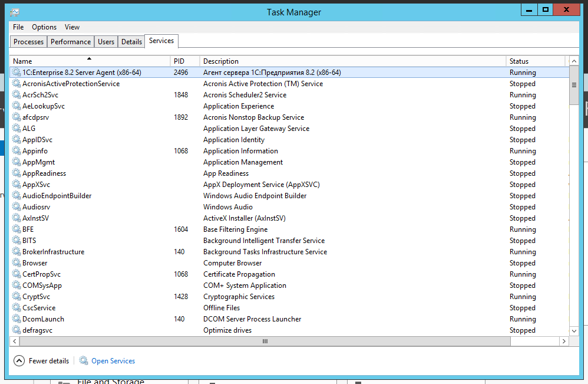The image size is (588, 384).
Task: Select the gear icon for ALG service
Action: click(x=16, y=128)
